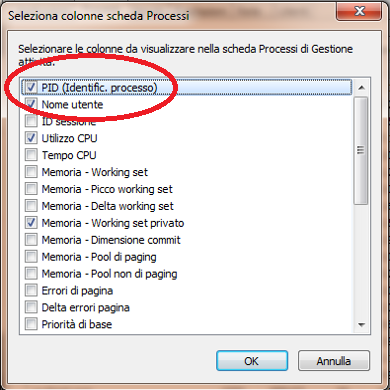Select Memoria - Delta working set checkbox
Viewport: 390px width, 390px height.
tap(31, 206)
